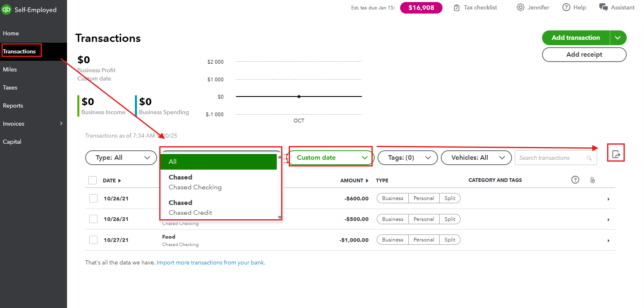The width and height of the screenshot is (644, 308).
Task: Click the -$1,000.00 amount
Action: [354, 240]
